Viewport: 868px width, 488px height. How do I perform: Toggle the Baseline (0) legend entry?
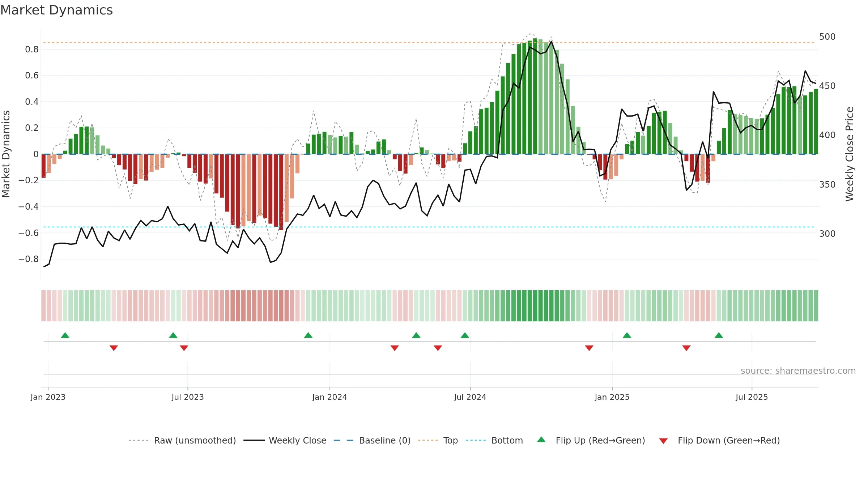(372, 440)
